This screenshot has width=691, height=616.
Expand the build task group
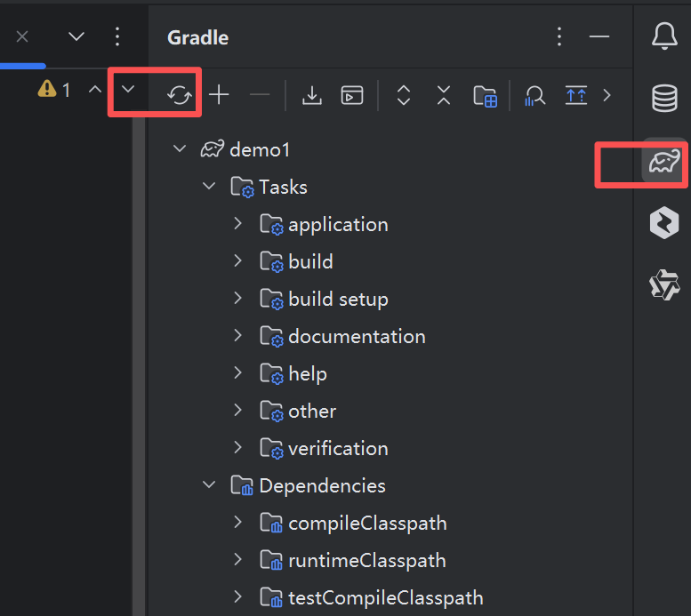[x=238, y=260]
